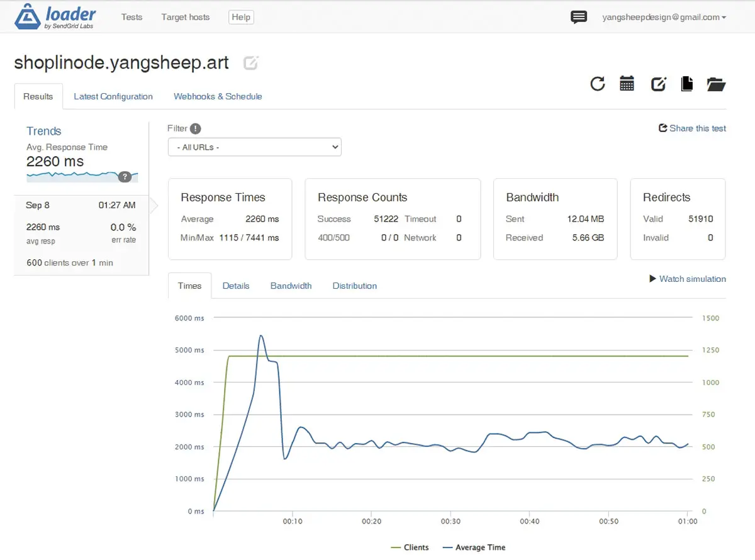Click the 600 clients over 1 min text
Viewport: 755px width, 560px height.
click(70, 263)
